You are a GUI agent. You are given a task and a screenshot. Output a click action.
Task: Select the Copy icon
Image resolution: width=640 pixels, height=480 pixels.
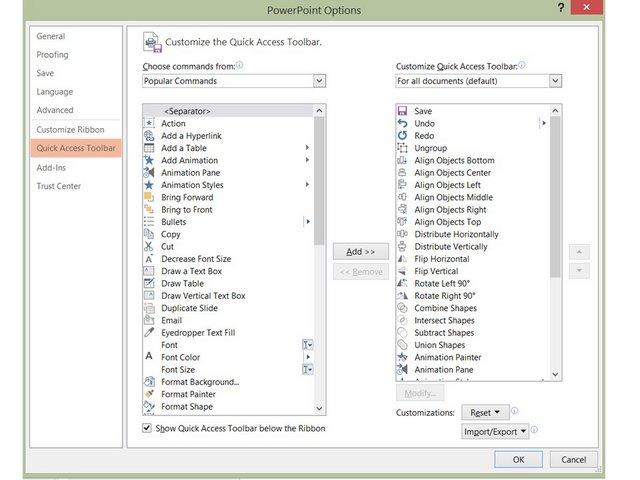149,234
